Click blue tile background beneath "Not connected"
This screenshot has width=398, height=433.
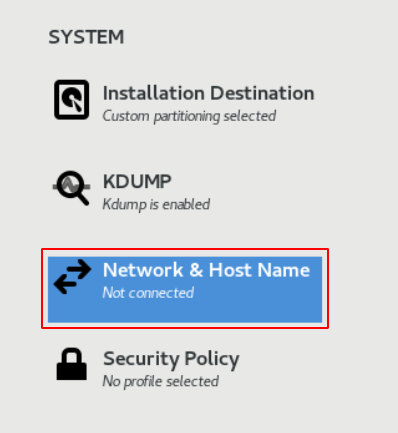coord(185,312)
